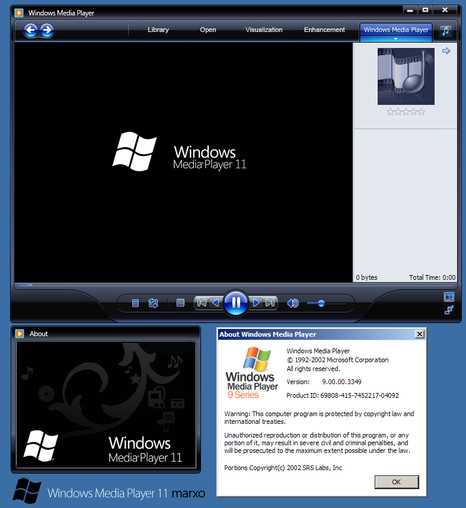
Task: Rate the track using the stars
Action: click(x=406, y=112)
